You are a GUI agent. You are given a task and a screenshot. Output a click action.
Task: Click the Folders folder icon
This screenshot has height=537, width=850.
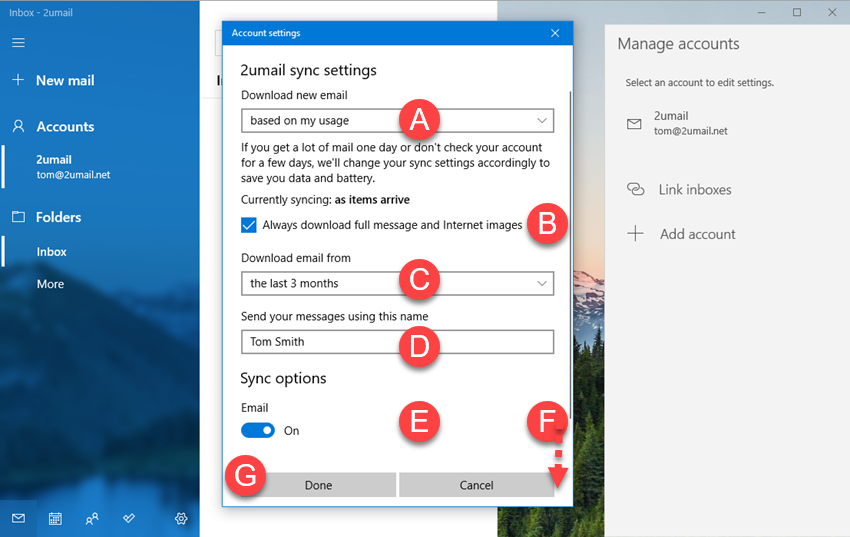(x=18, y=217)
